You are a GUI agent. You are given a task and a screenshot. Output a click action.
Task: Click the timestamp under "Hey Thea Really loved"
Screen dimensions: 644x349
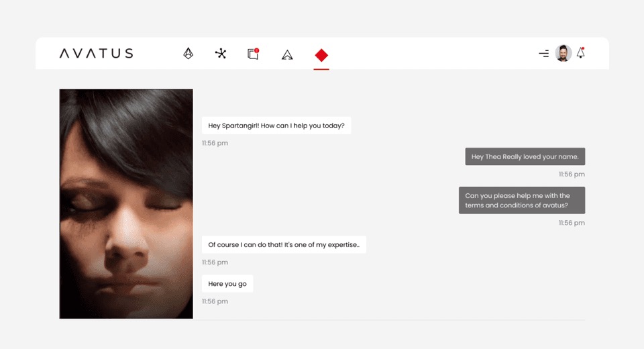572,174
